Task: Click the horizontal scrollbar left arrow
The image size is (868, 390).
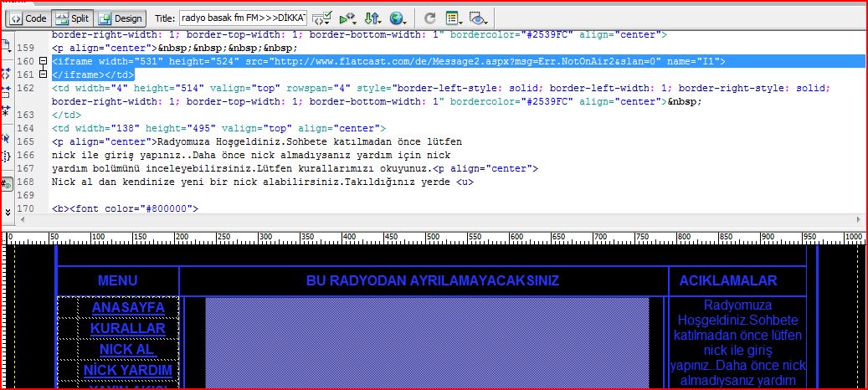Action: point(22,220)
